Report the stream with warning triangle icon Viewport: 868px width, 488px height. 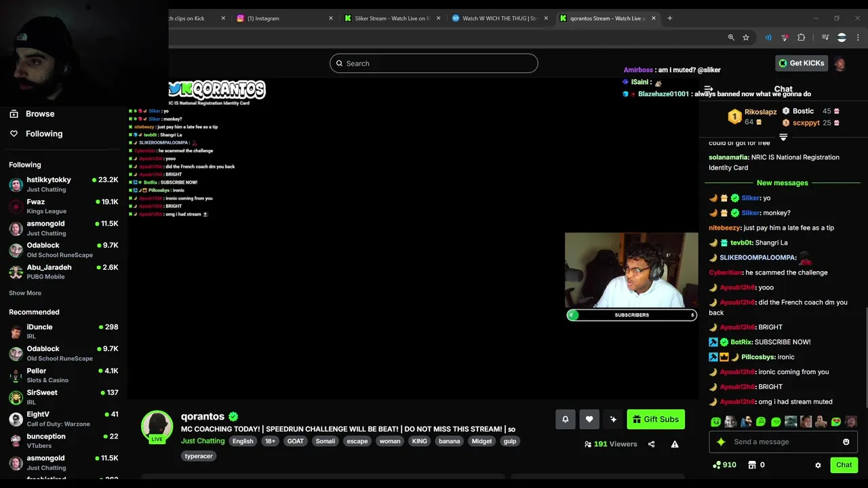(x=675, y=445)
